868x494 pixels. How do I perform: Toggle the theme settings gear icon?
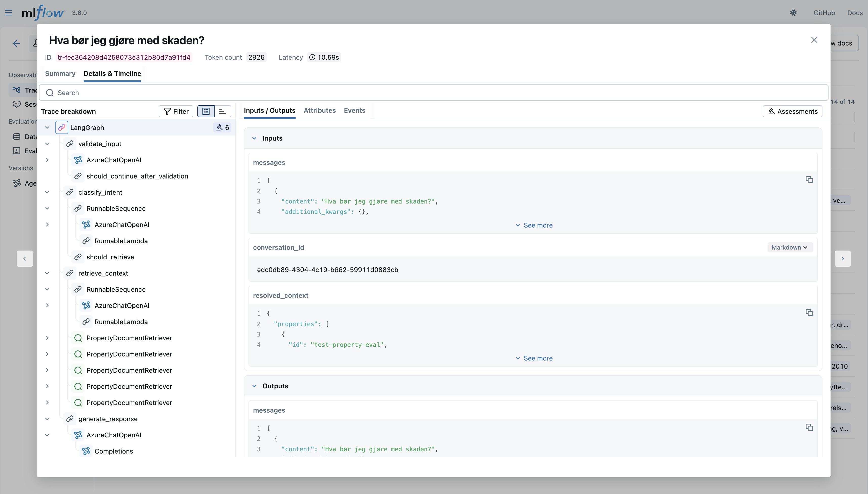click(793, 13)
